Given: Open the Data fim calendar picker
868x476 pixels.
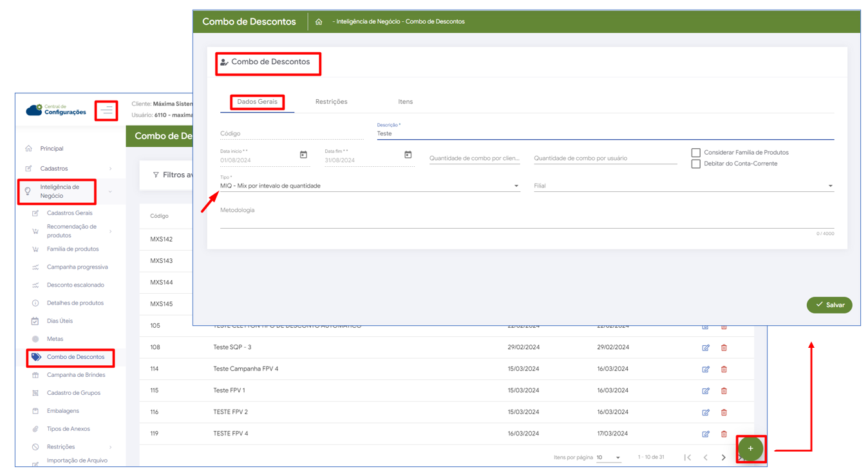Looking at the screenshot, I should [408, 155].
